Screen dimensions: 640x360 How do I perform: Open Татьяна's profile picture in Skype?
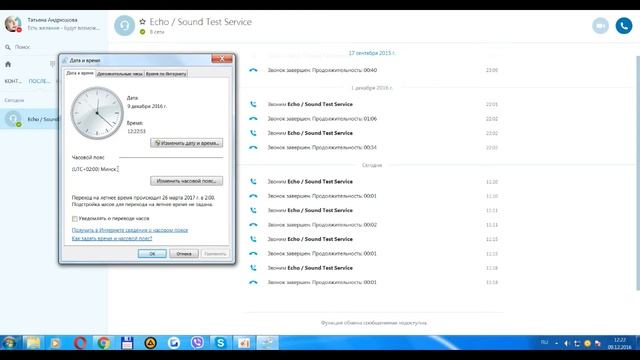13,24
